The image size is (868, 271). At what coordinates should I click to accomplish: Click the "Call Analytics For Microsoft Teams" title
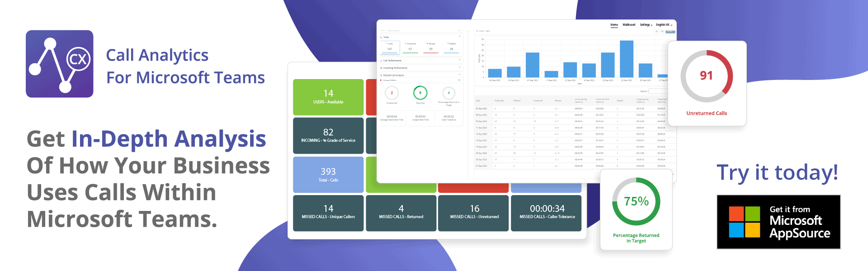click(185, 66)
